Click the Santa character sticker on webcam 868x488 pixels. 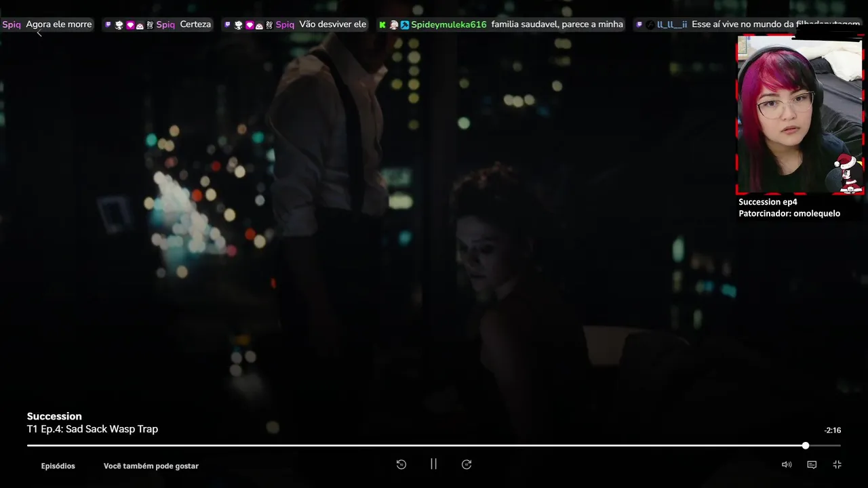tap(848, 174)
